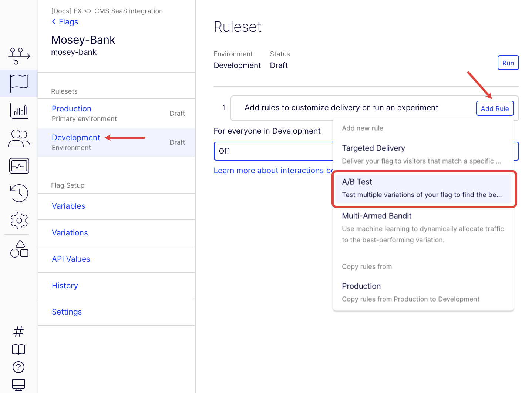Screen dimensions: 532x393
Task: Click the Run button
Action: click(x=508, y=63)
